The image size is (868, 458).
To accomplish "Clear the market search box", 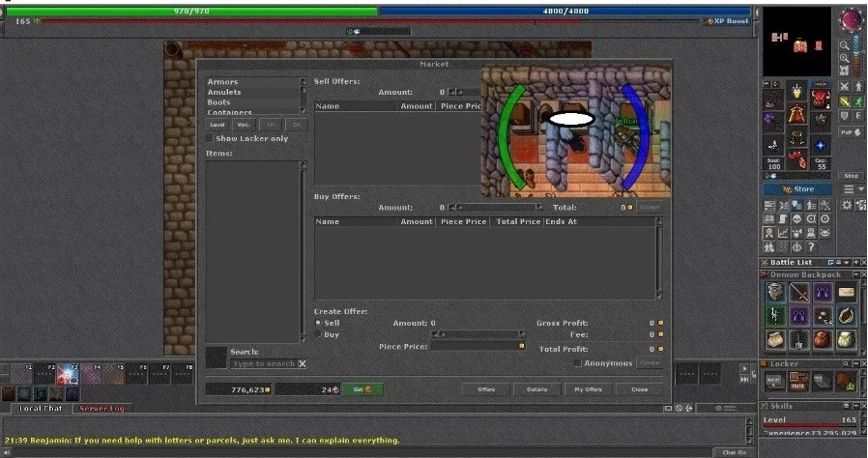I will [x=303, y=363].
